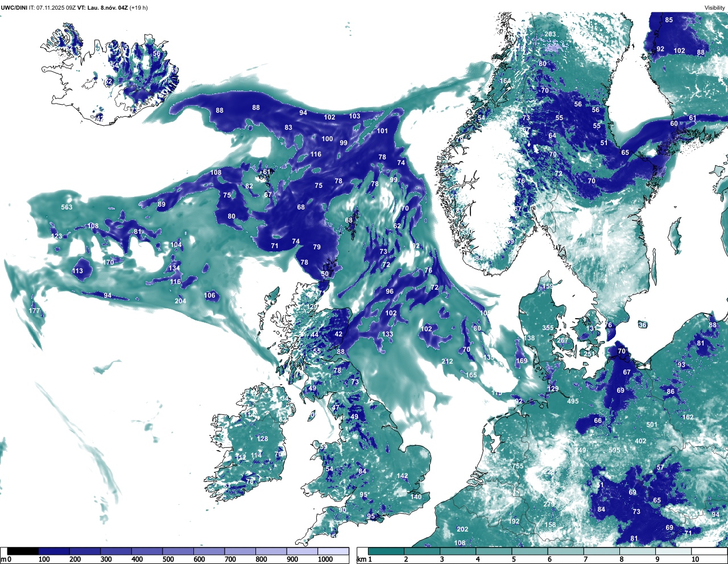Click the North Sea value 133
Screen dimensions: 728x564
[x=387, y=334]
